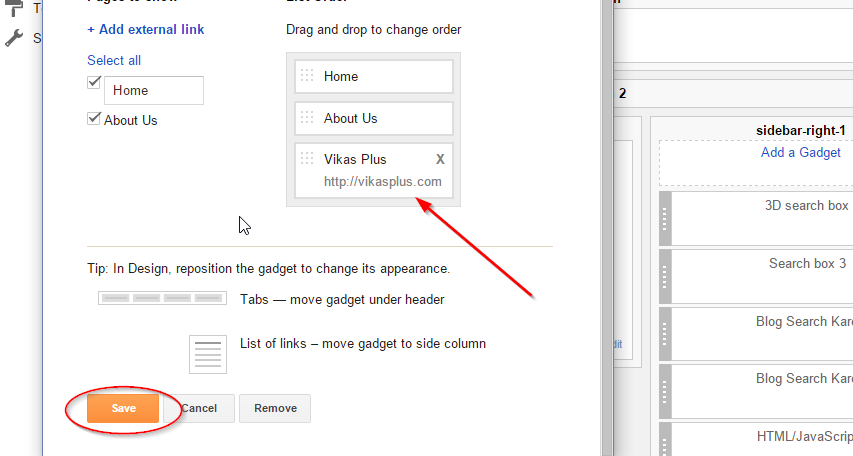Click the Select all link
Viewport: 853px width, 456px height.
114,60
